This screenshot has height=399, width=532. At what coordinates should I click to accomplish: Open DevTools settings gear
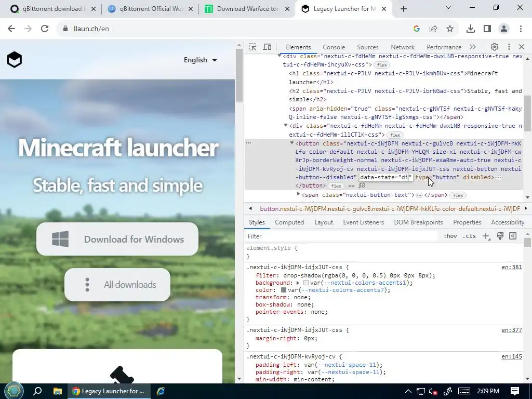point(495,47)
